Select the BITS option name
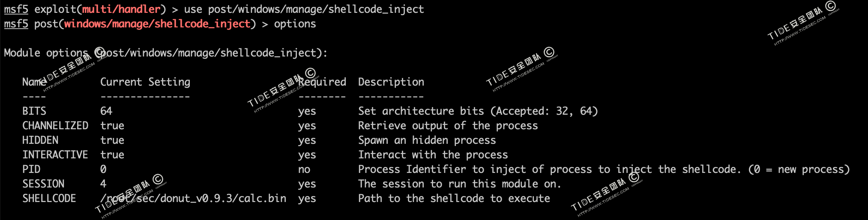This screenshot has height=220, width=868. pyautogui.click(x=34, y=111)
